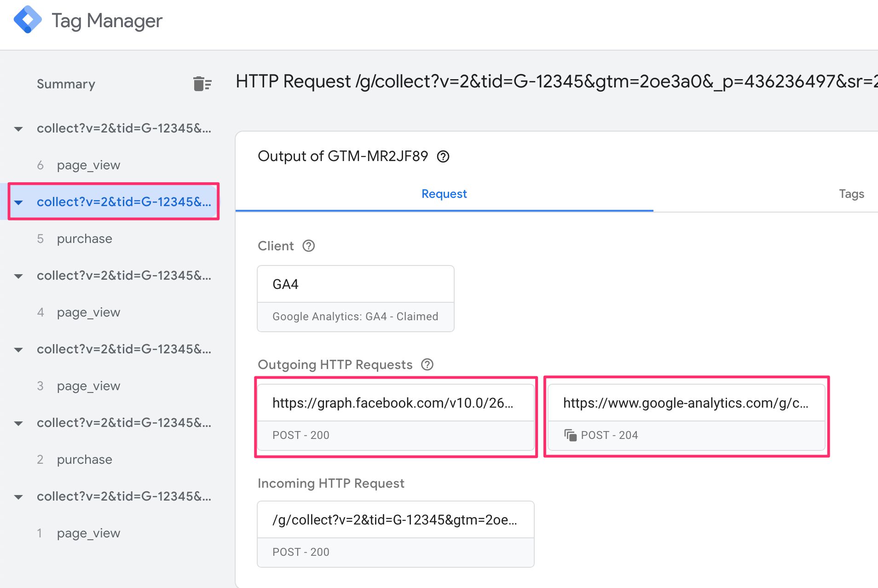Collapse the collect request above page_view 4
Viewport: 878px width, 588px height.
point(18,276)
